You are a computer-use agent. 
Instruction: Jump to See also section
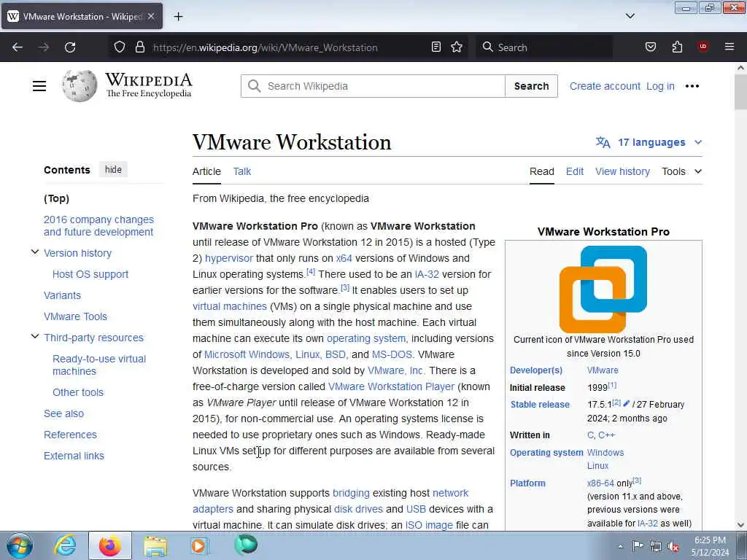(64, 413)
